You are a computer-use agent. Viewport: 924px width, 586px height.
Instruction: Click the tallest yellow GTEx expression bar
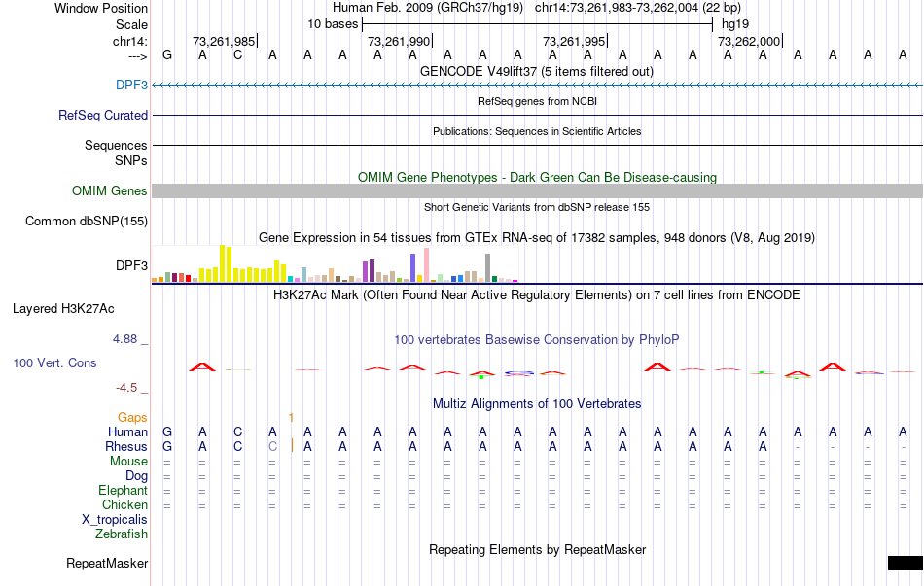coord(222,263)
